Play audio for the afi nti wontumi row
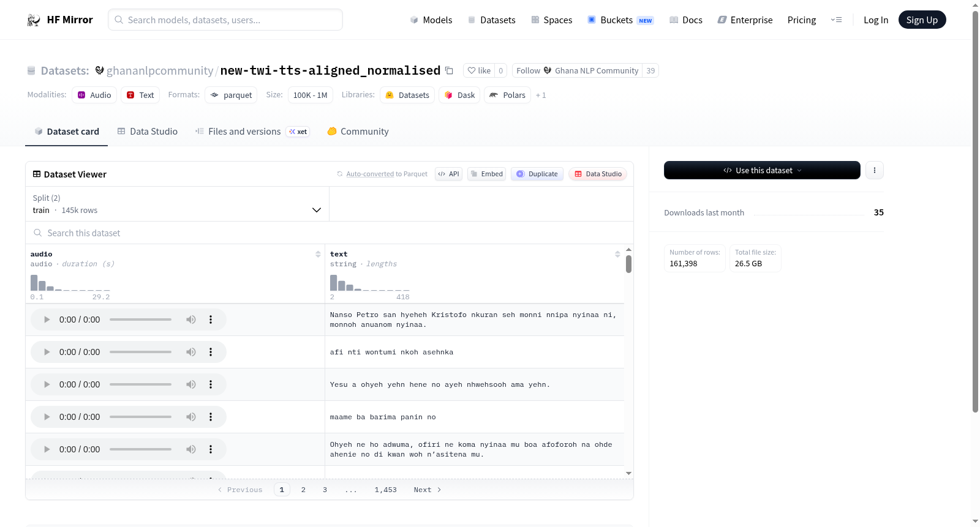This screenshot has width=980, height=527. click(x=47, y=352)
